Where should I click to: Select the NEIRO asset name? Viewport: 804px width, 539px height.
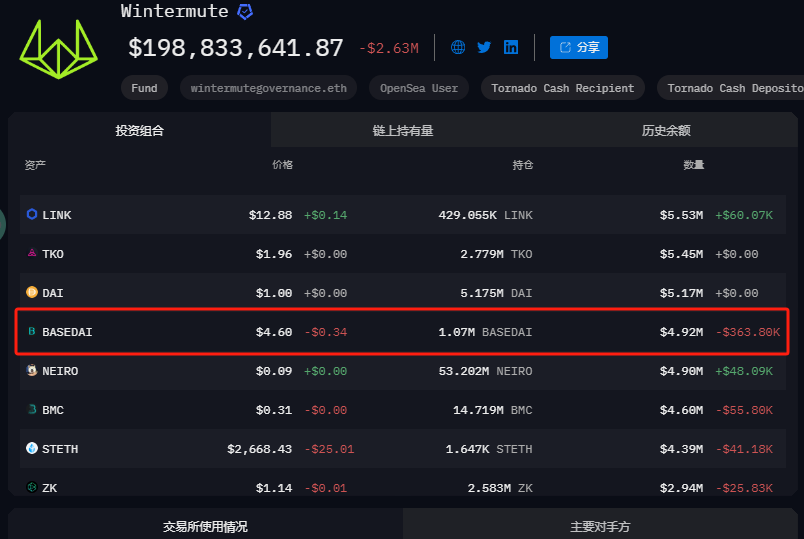(x=60, y=371)
